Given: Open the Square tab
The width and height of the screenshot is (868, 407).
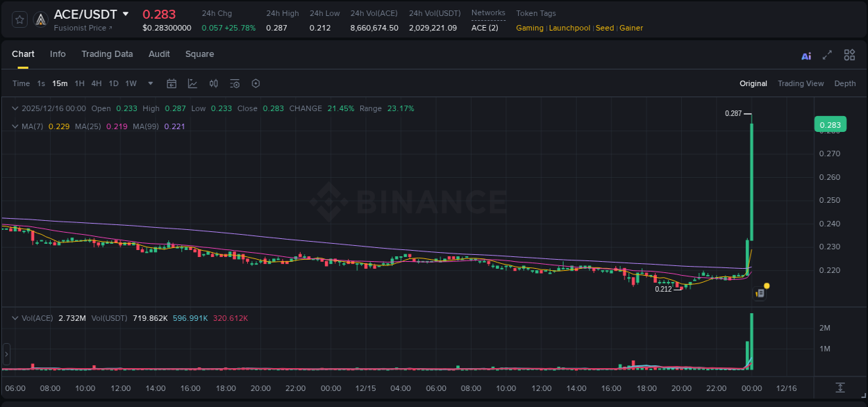Looking at the screenshot, I should pyautogui.click(x=199, y=54).
